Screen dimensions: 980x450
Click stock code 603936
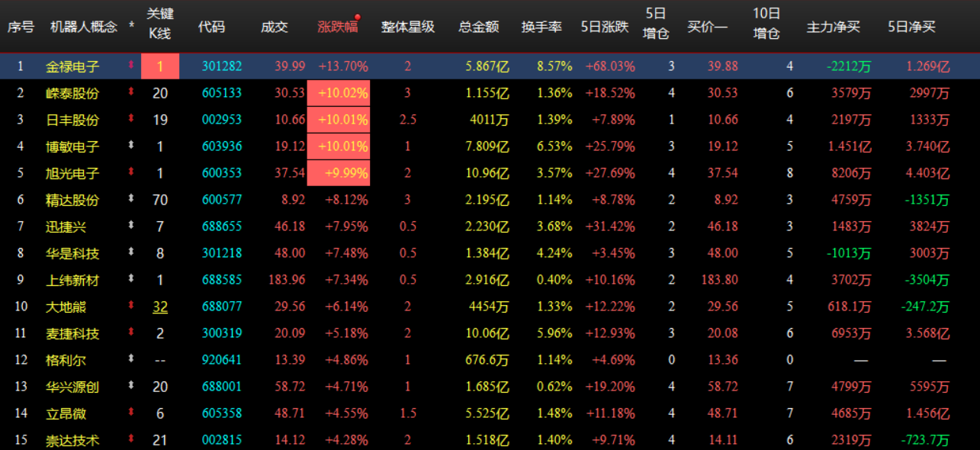point(222,146)
